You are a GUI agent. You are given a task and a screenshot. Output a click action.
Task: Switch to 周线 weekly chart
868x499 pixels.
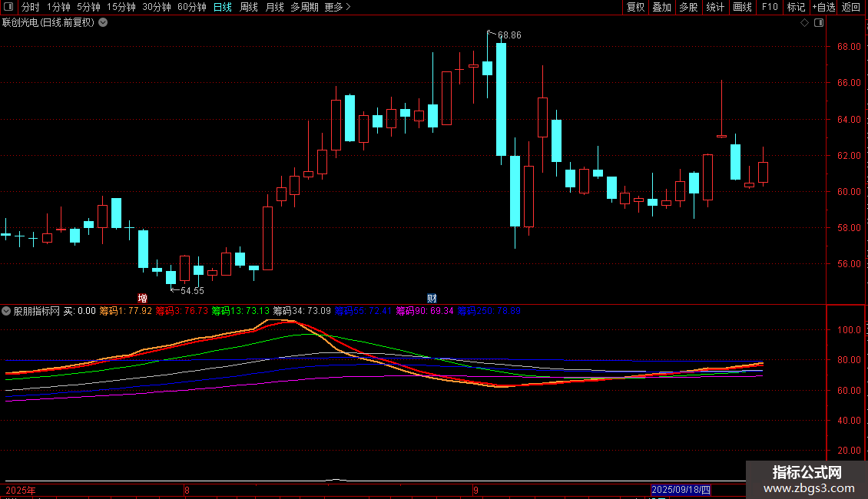[x=249, y=7]
